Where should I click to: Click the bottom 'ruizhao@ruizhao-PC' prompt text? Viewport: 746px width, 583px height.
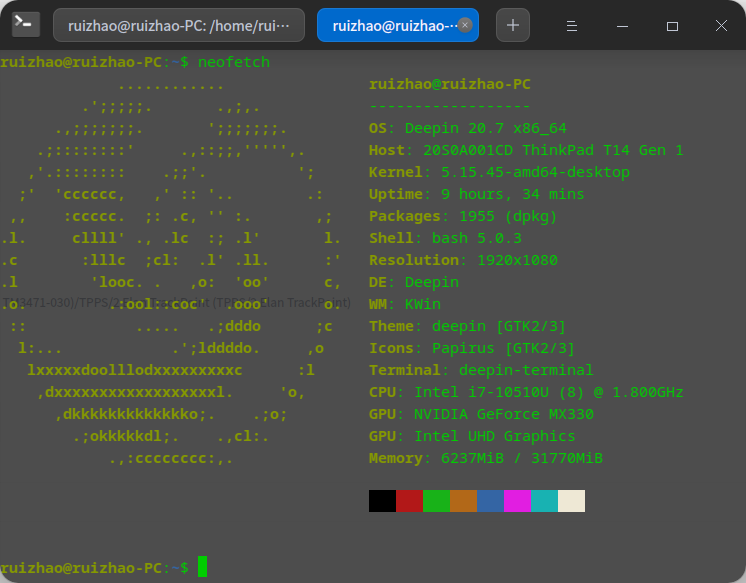(81, 568)
